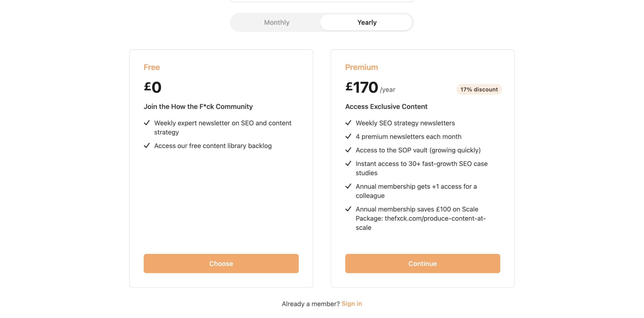
Task: Click checkmark beside SOP vault access
Action: tap(348, 150)
